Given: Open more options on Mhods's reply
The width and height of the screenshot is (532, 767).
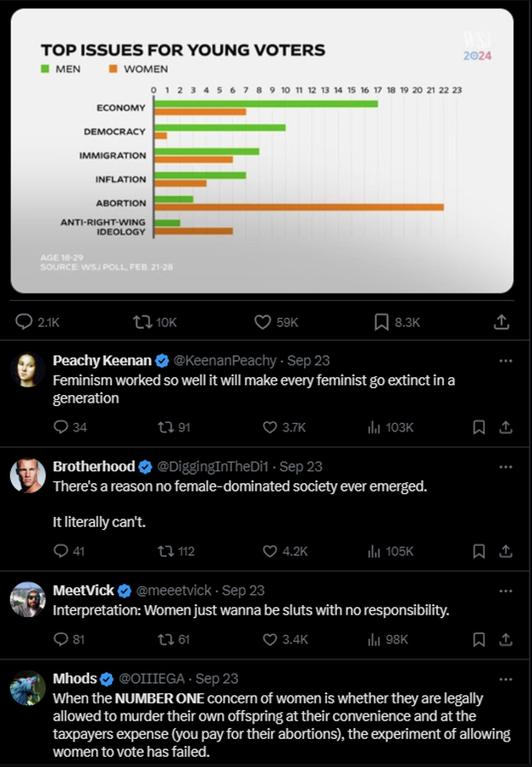Looking at the screenshot, I should tap(506, 678).
